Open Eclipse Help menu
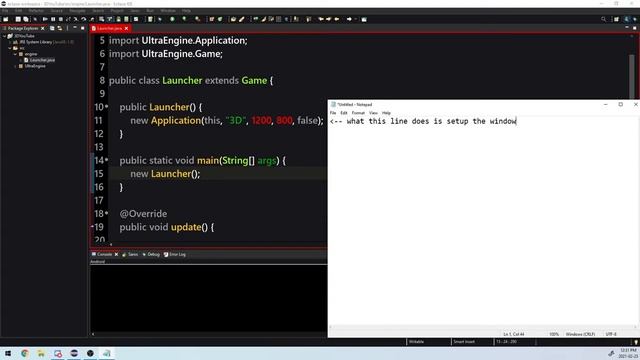640x360 pixels. pos(186,11)
